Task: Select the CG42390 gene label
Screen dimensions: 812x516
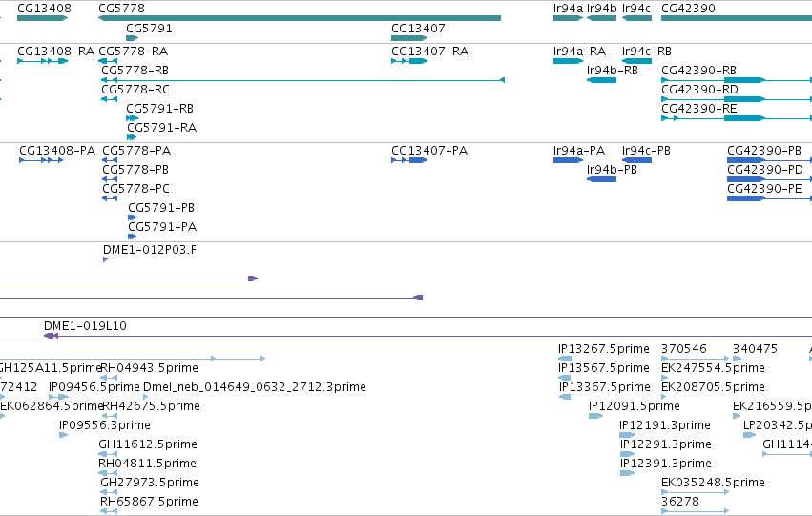Action: coord(688,9)
